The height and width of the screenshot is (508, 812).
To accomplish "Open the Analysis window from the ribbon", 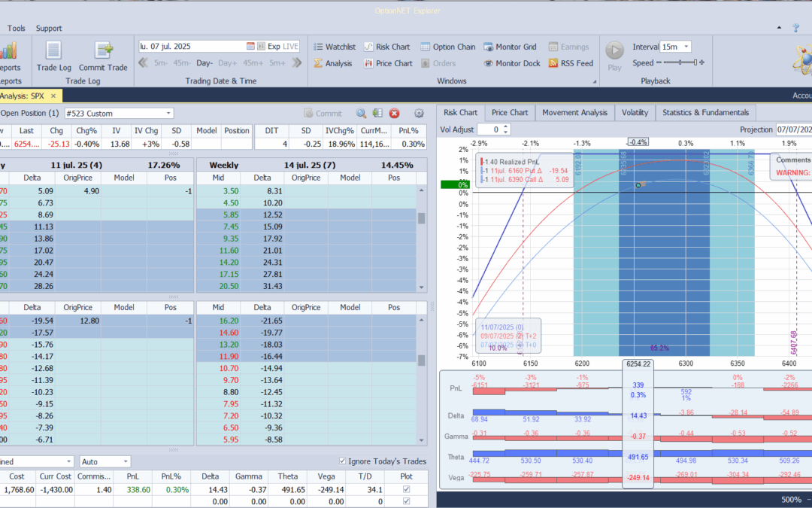I will [x=333, y=63].
